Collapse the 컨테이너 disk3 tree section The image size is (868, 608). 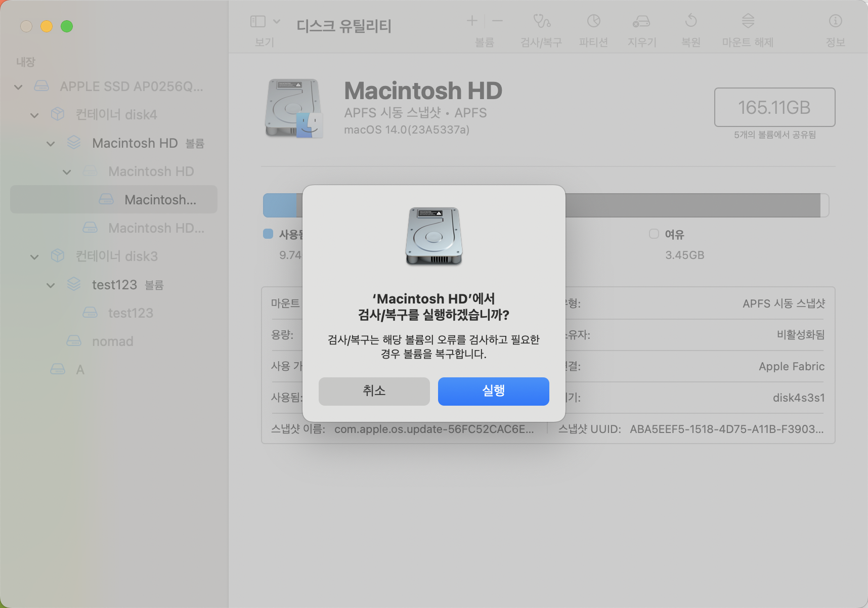[x=34, y=256]
